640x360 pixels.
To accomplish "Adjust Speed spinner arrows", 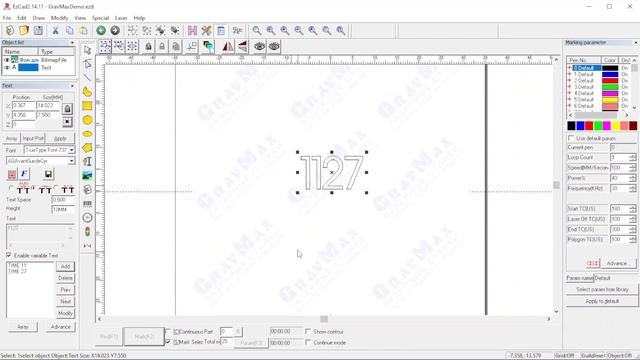I will pyautogui.click(x=633, y=168).
